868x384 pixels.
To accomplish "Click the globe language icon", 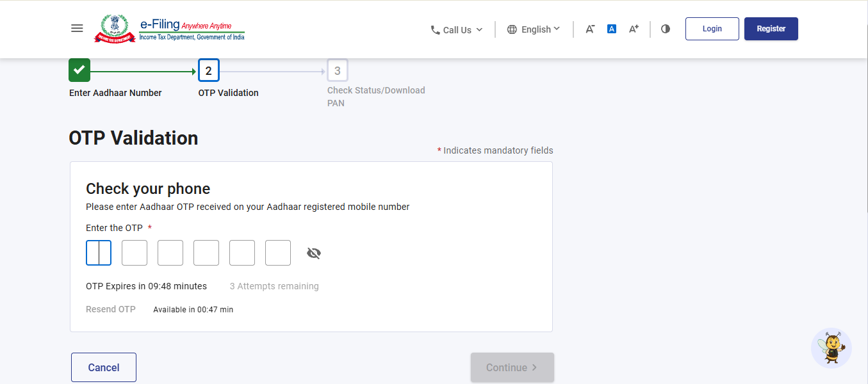I will [512, 29].
